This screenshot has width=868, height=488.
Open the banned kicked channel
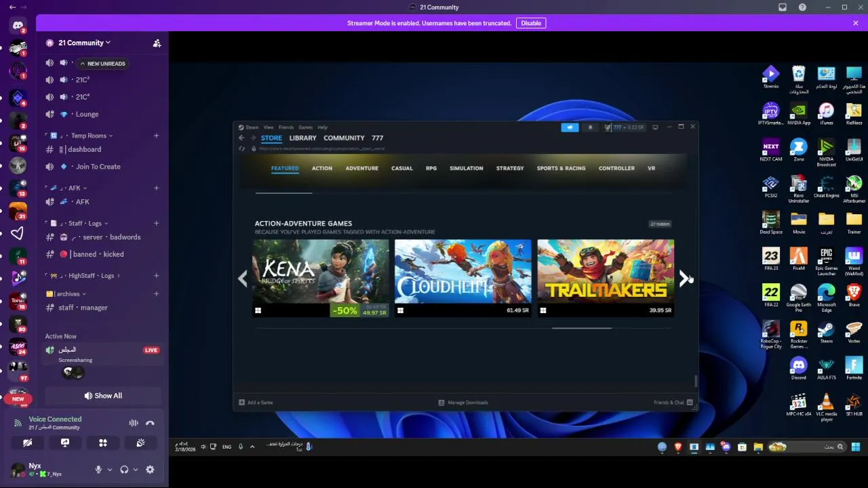point(98,254)
